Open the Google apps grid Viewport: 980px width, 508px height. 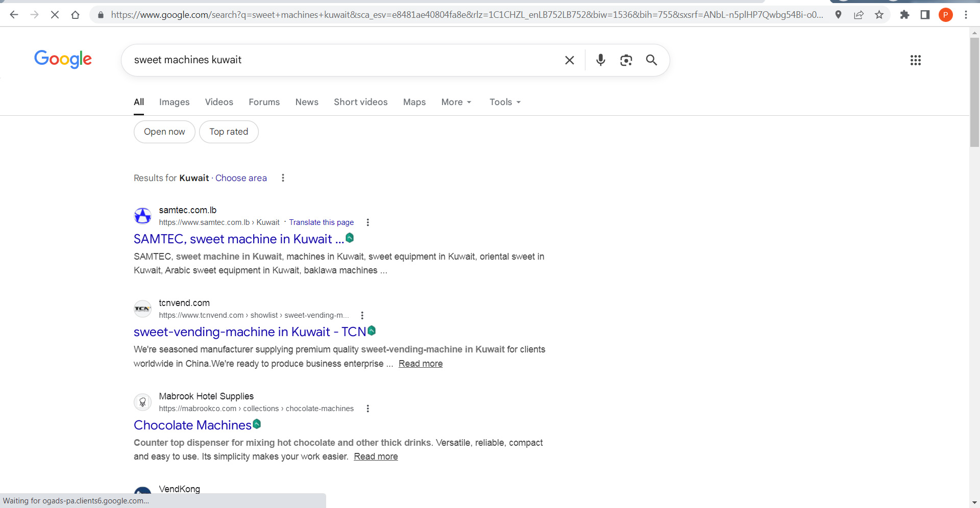click(x=916, y=60)
